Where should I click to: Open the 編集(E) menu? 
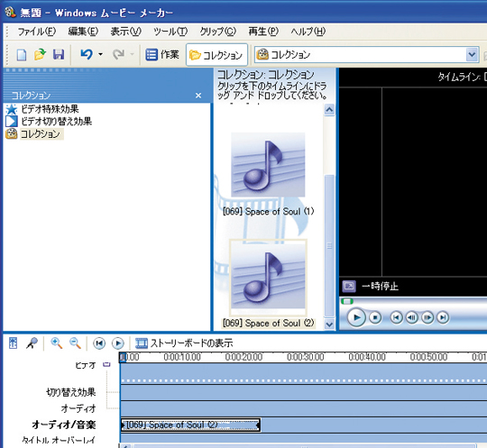point(83,32)
